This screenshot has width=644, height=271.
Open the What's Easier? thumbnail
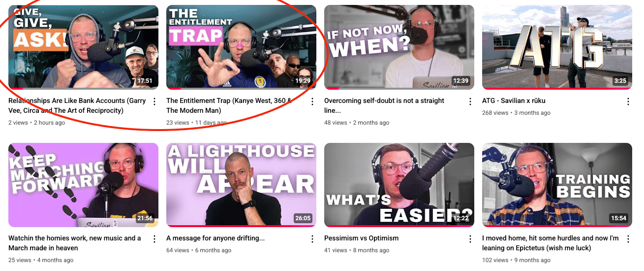click(x=399, y=185)
